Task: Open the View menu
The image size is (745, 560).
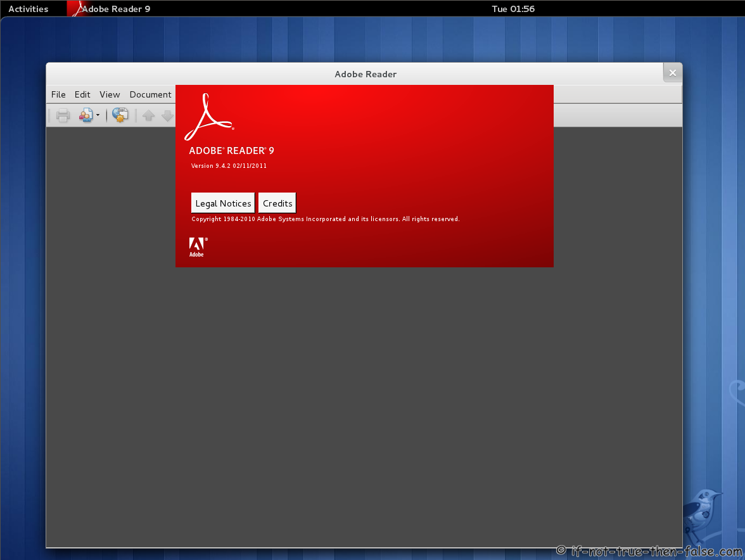Action: click(x=110, y=94)
